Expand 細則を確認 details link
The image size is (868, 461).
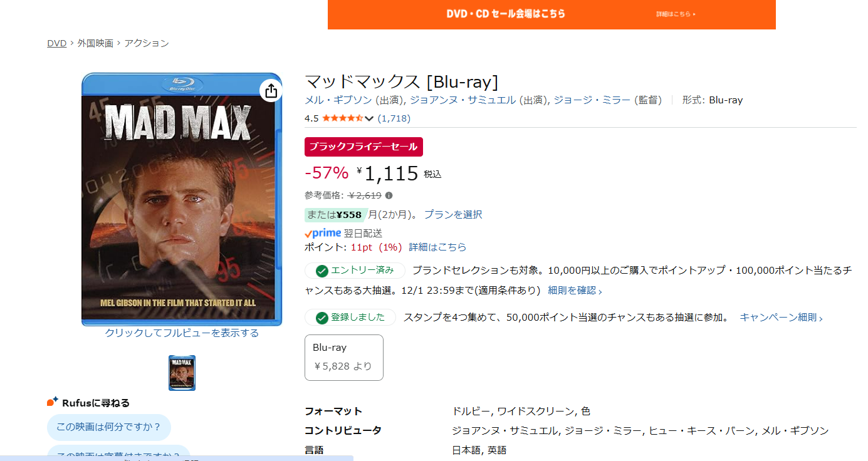575,291
